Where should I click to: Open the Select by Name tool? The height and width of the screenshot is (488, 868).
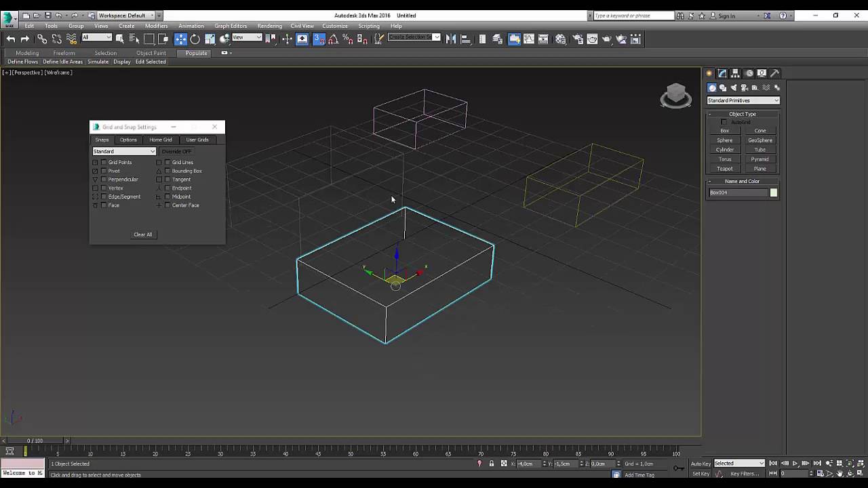pyautogui.click(x=134, y=39)
